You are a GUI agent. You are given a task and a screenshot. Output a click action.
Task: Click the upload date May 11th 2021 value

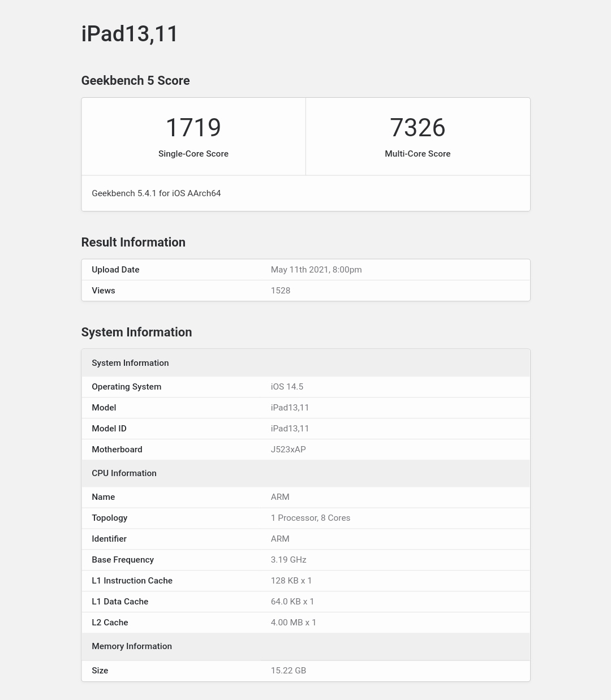pyautogui.click(x=316, y=270)
